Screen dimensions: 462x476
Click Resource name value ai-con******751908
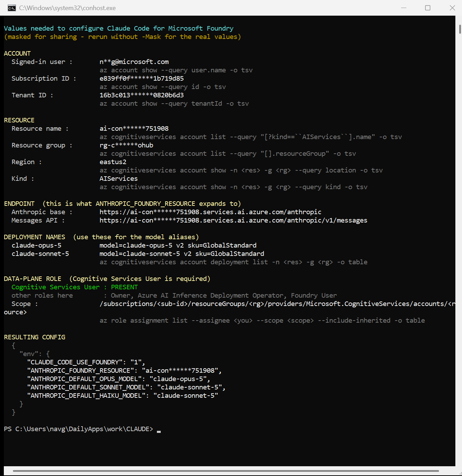pyautogui.click(x=134, y=129)
